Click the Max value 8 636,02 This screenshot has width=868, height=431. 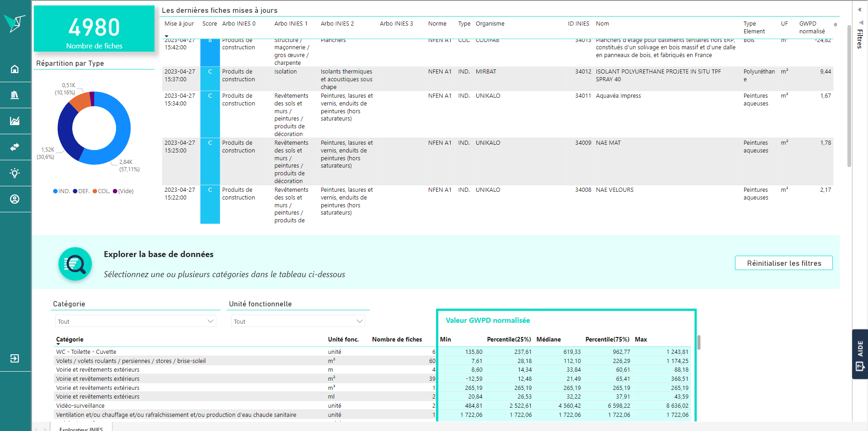[x=677, y=406]
